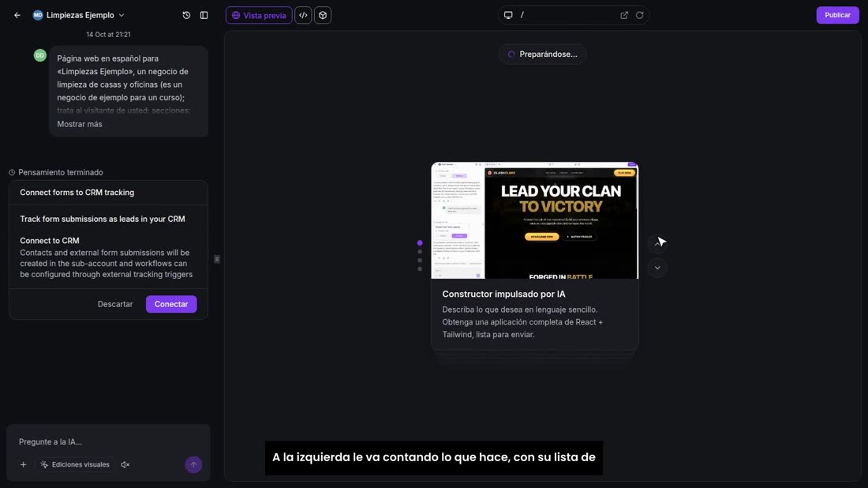Go back with the left arrow icon
This screenshot has height=488, width=868.
click(x=17, y=16)
